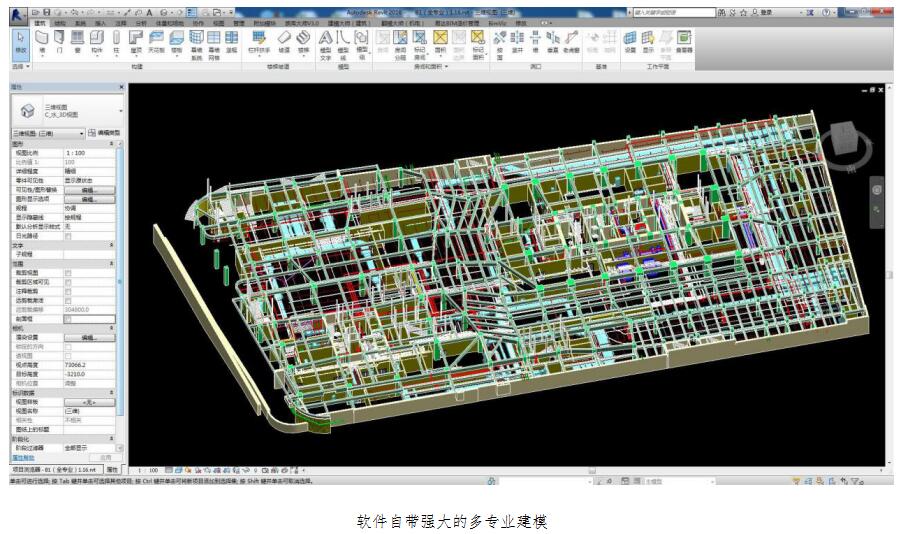901x534 pixels.
Task: Toggle the Crop View (裁剪视图) checkbox
Action: [x=68, y=273]
